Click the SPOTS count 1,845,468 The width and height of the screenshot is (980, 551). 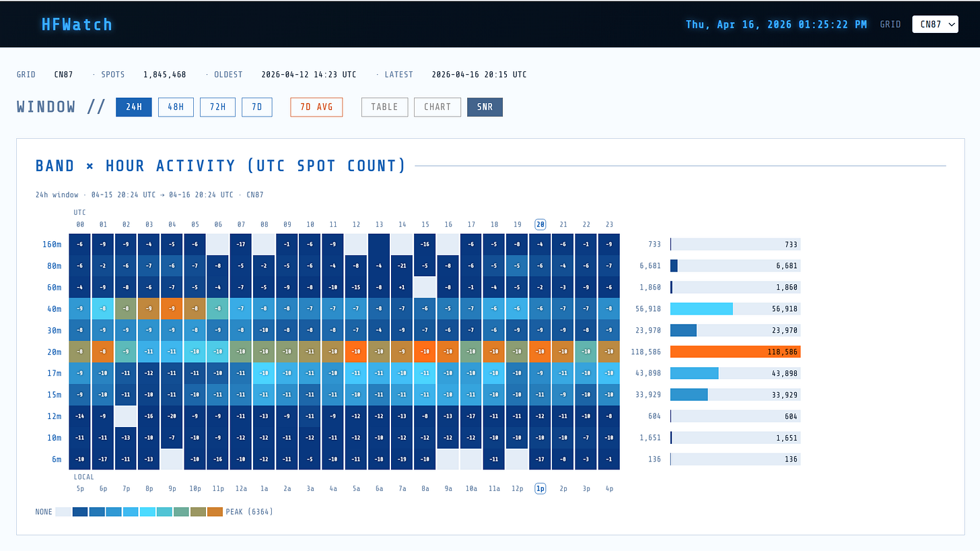tap(165, 74)
